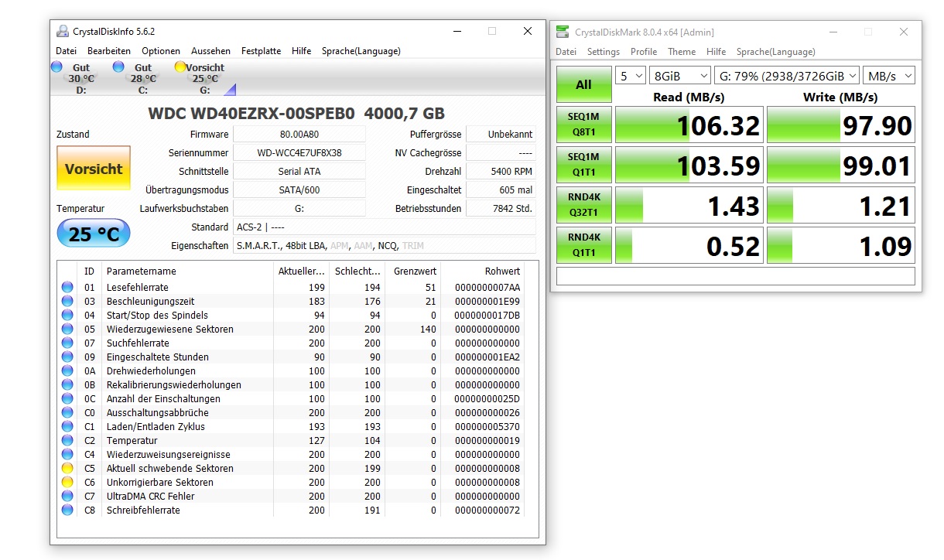The width and height of the screenshot is (944, 560).
Task: Click the green progress bar of RND4K Q1T1 write
Action: pos(781,244)
